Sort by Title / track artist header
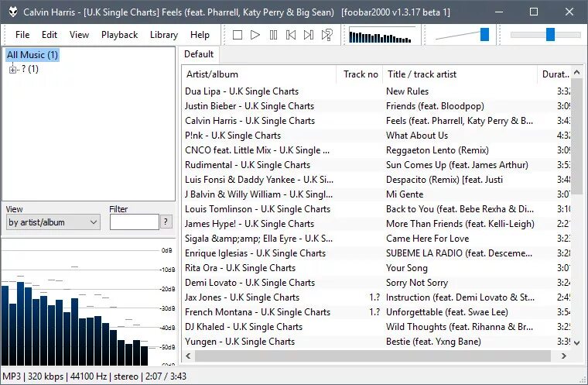The width and height of the screenshot is (588, 385). (460, 74)
